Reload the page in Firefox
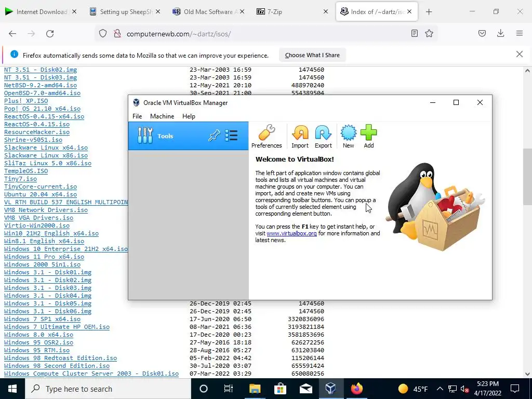Viewport: 532px width, 399px height. tap(50, 34)
